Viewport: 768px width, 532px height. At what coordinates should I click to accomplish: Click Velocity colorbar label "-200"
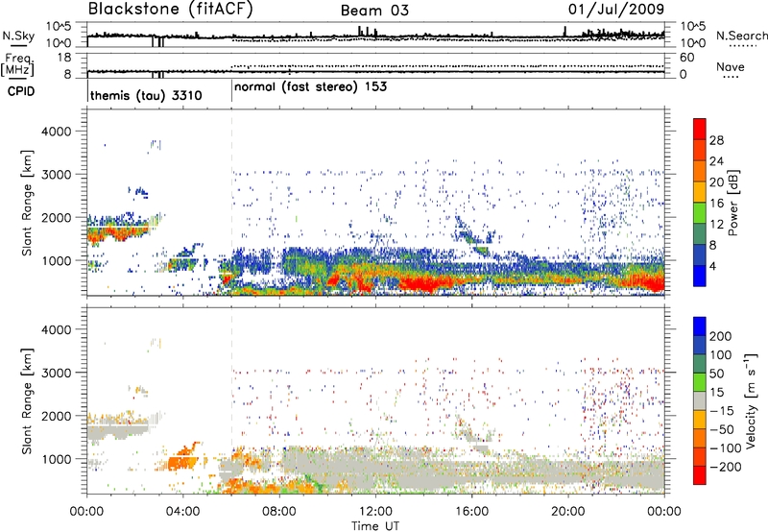pos(726,467)
